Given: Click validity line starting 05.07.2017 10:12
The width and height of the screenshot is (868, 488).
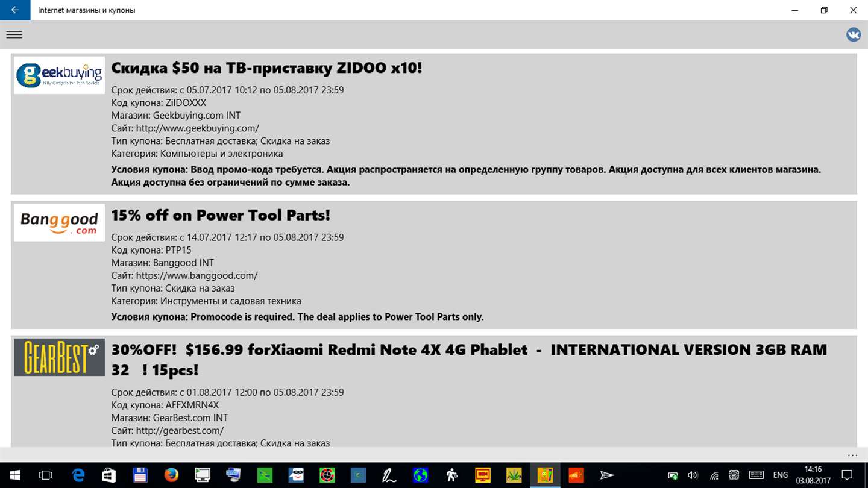Looking at the screenshot, I should [x=227, y=90].
